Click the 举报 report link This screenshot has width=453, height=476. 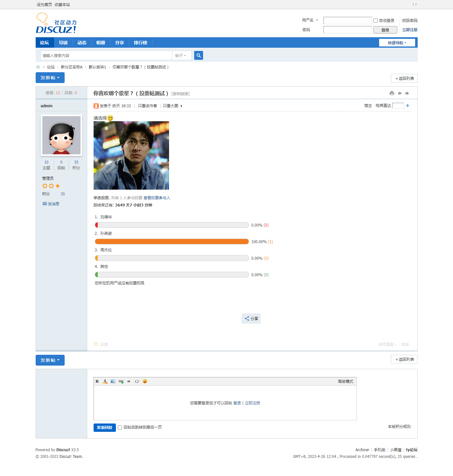point(405,344)
